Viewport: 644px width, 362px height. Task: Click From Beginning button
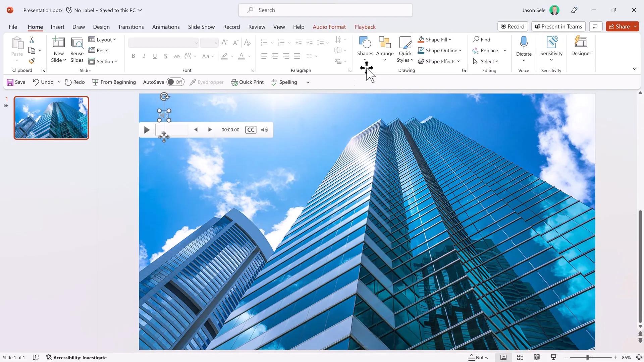pos(114,82)
